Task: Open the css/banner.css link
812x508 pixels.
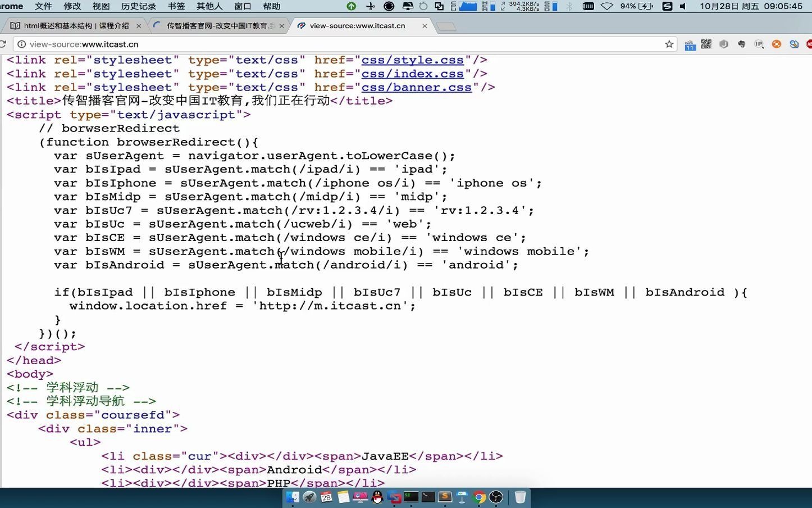Action: click(417, 87)
